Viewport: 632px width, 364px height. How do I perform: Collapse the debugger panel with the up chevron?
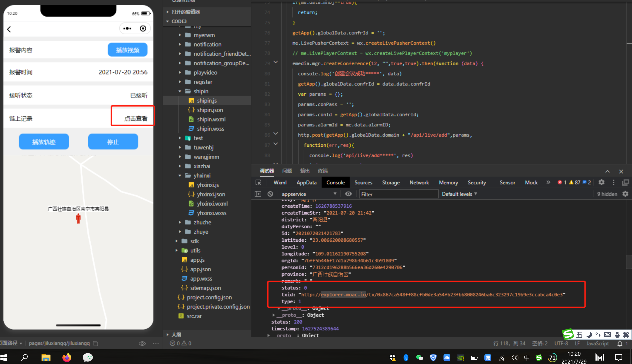[607, 172]
